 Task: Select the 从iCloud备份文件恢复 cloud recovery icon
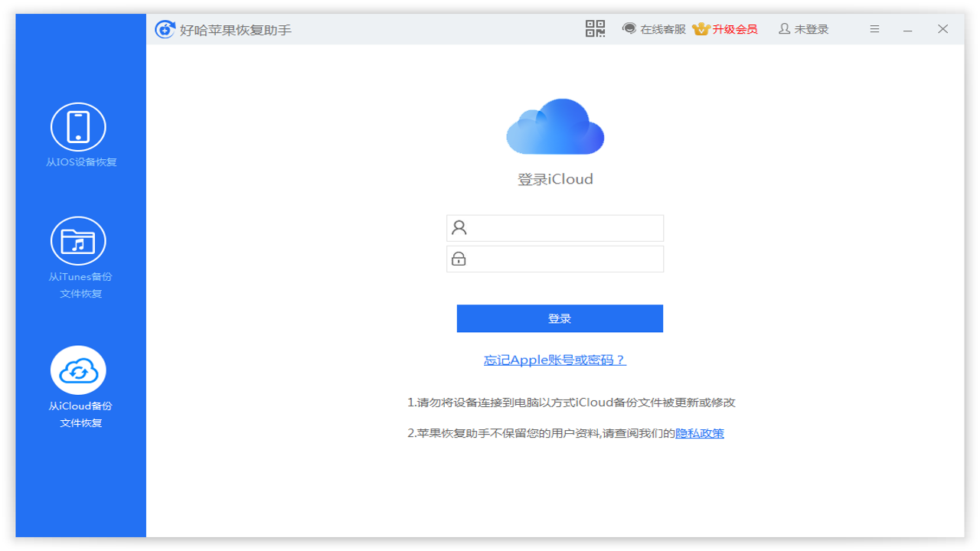(79, 370)
